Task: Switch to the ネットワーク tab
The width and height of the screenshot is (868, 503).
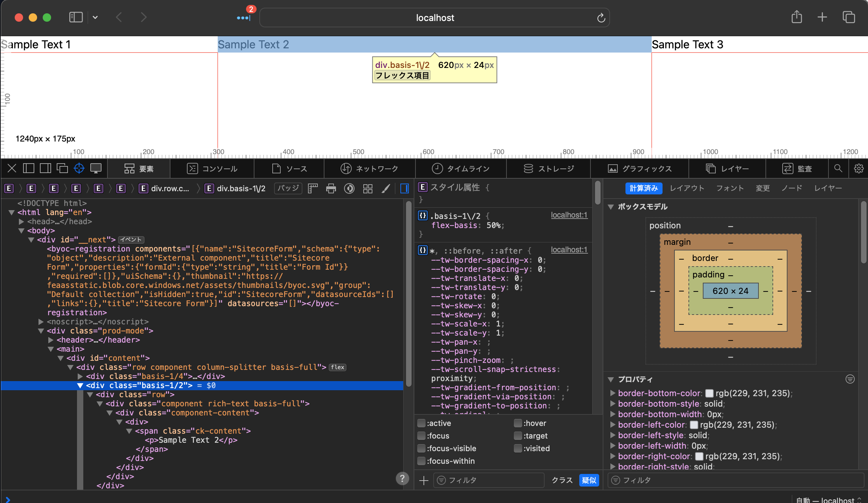Action: (370, 168)
